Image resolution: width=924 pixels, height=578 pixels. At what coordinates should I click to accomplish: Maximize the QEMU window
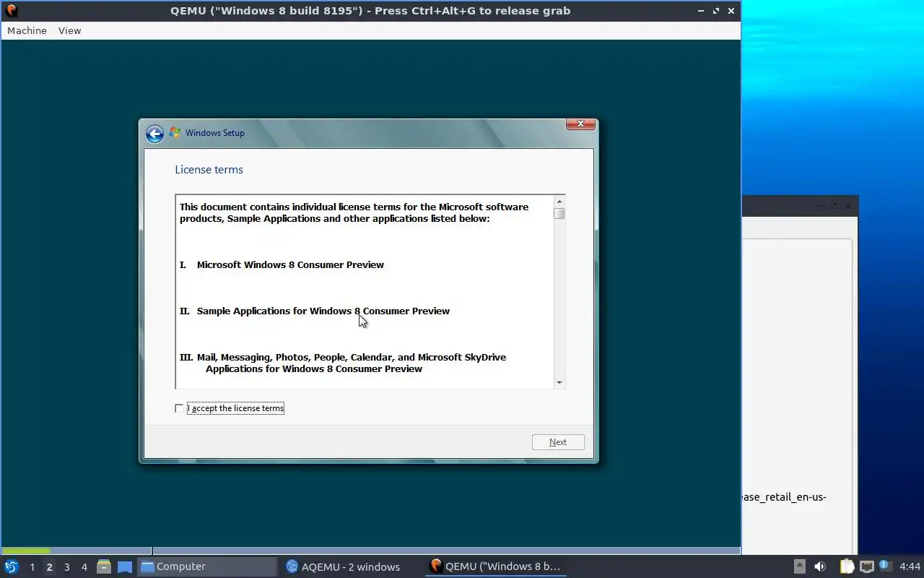(x=716, y=11)
